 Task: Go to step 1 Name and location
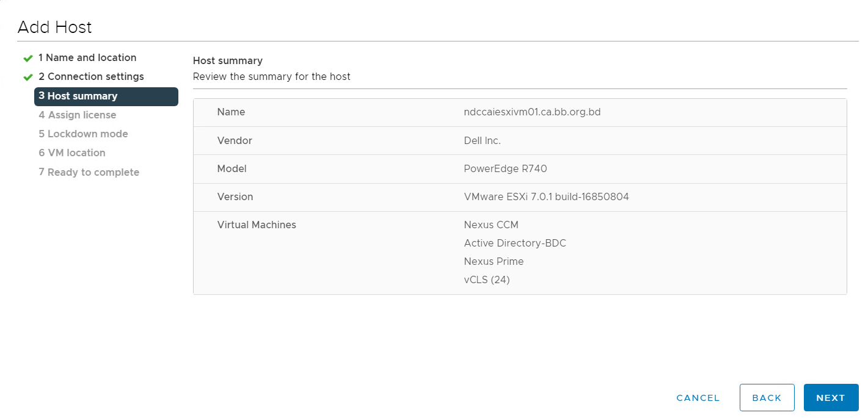coord(87,58)
